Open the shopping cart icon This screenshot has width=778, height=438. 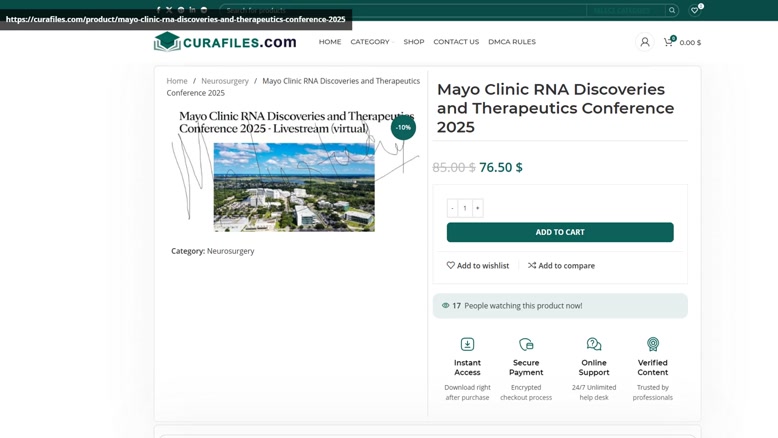pyautogui.click(x=668, y=42)
